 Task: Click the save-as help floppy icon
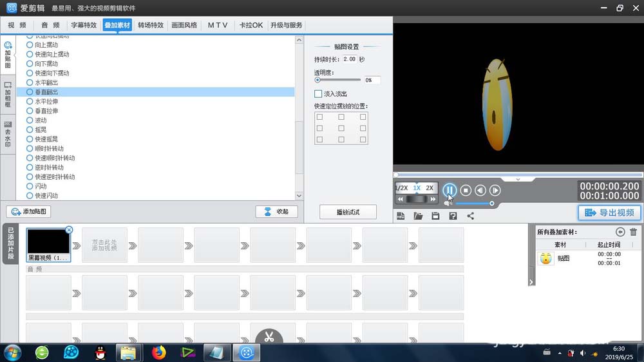[453, 216]
